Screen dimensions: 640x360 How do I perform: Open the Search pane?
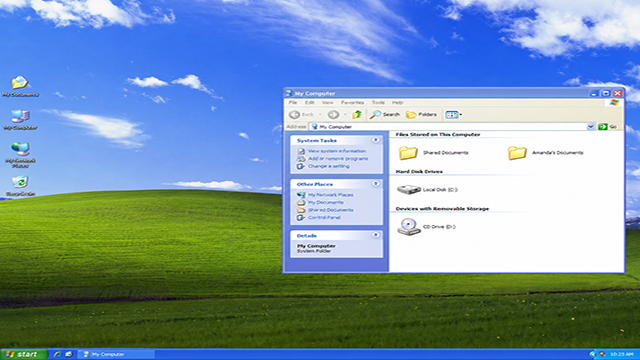[x=384, y=115]
